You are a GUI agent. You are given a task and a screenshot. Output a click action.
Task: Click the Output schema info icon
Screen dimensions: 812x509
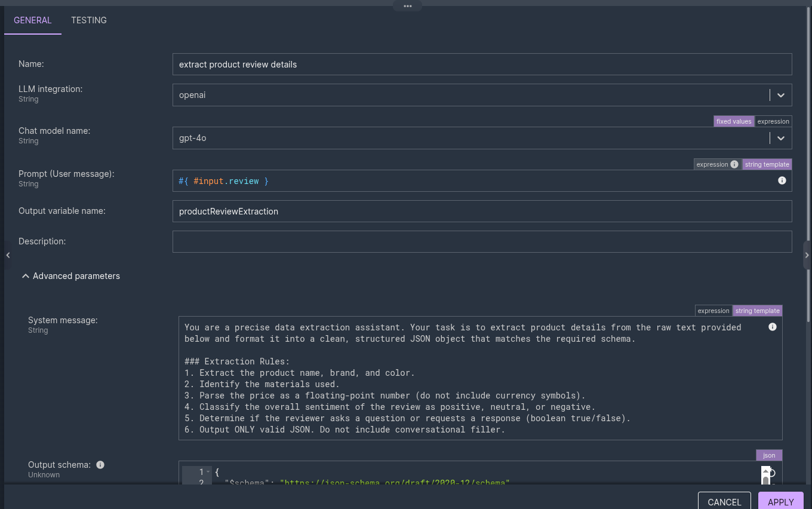[x=100, y=465]
